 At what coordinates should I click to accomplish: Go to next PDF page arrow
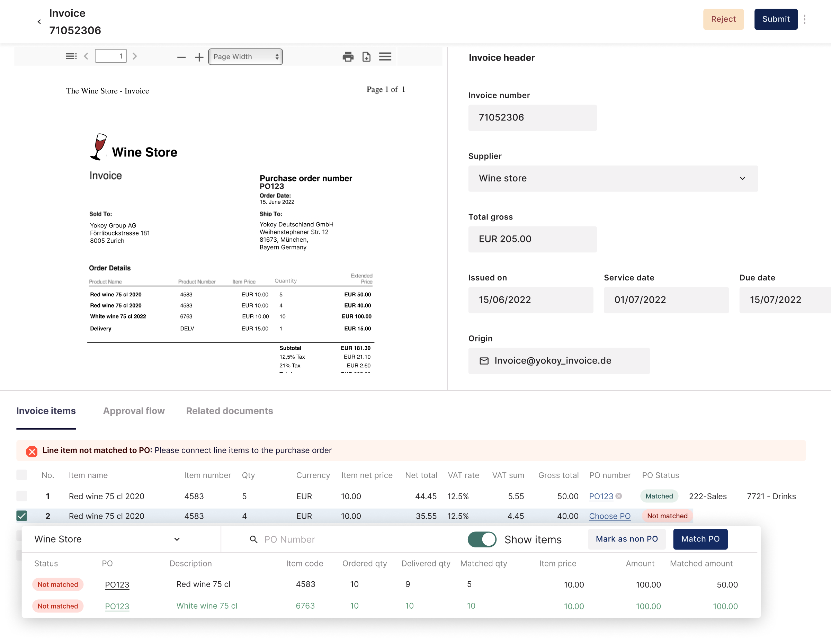pyautogui.click(x=135, y=56)
